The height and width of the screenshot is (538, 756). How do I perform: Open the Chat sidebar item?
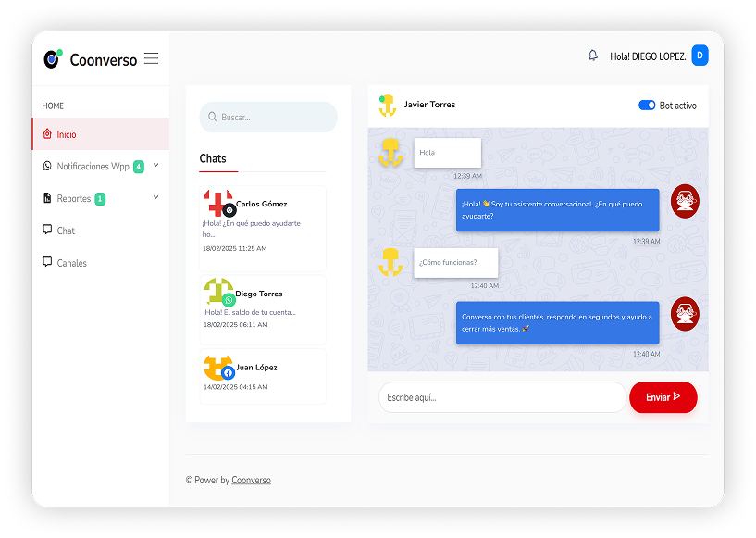pyautogui.click(x=66, y=231)
